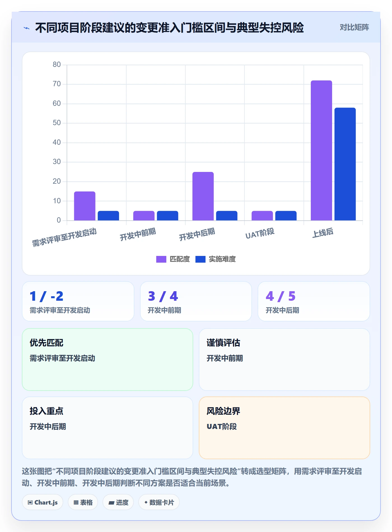The height and width of the screenshot is (532, 392).
Task: Toggle the blue 实施难度 legend swatch
Action: 200,259
